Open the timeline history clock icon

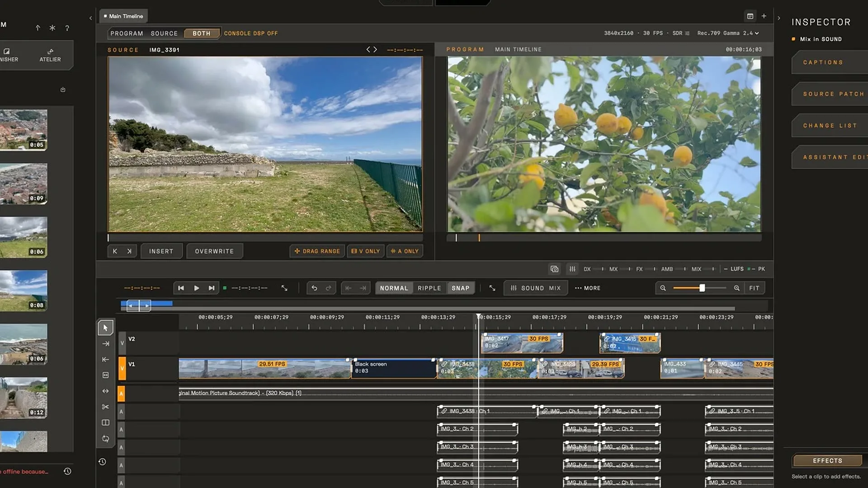102,462
